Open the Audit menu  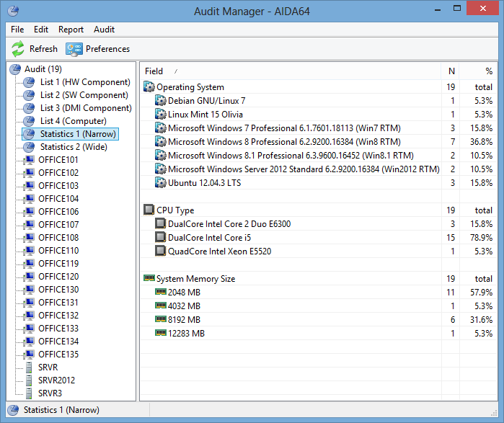click(x=104, y=30)
